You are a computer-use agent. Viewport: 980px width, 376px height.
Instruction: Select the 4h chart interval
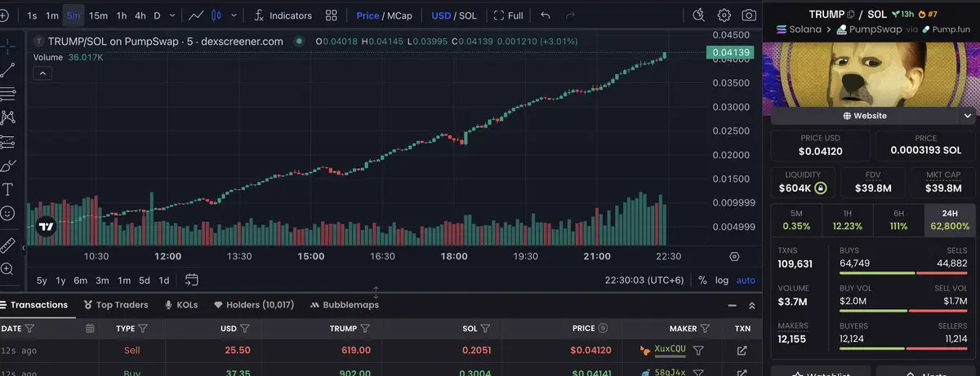pyautogui.click(x=140, y=15)
